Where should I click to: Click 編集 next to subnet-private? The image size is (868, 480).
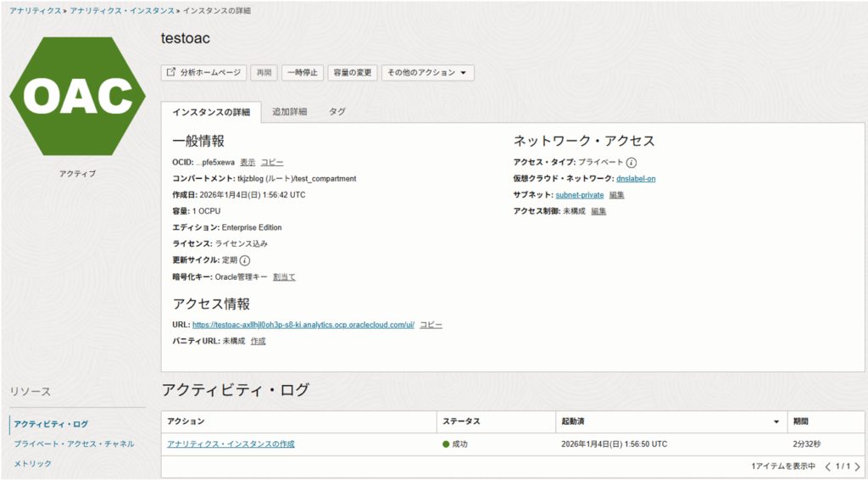(616, 195)
